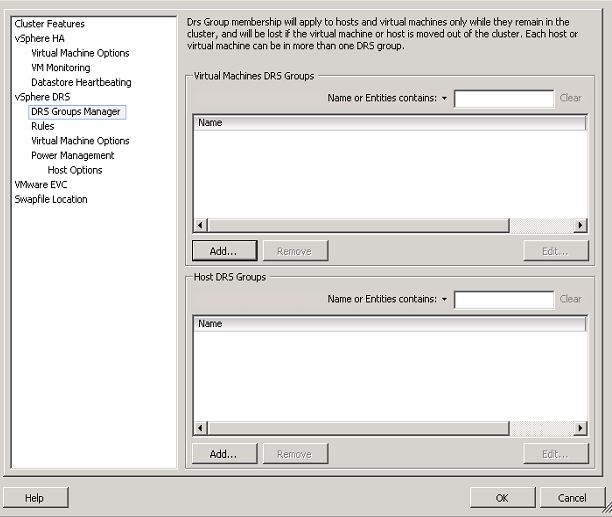The width and height of the screenshot is (612, 517).
Task: Select Rules under vSphere DRS
Action: 43,126
